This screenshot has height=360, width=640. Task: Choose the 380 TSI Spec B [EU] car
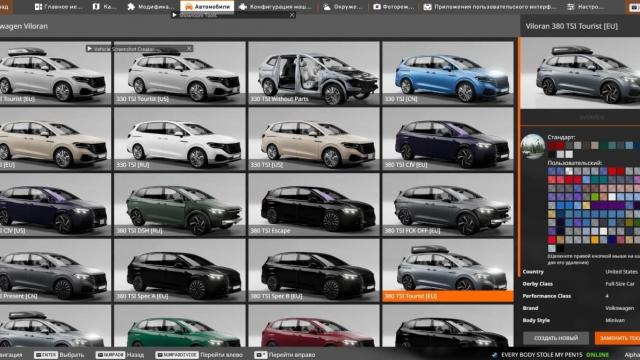(313, 270)
